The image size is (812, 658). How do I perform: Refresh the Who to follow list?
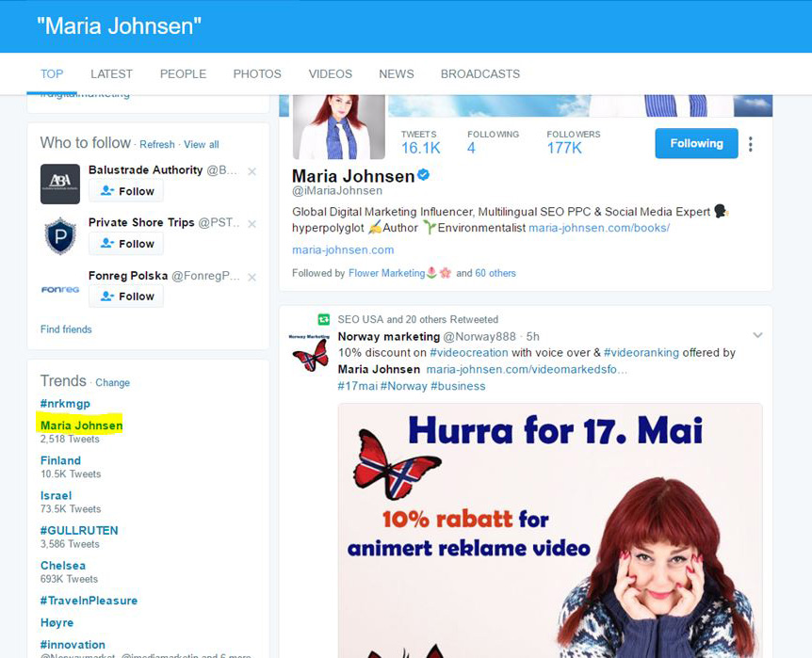coord(157,144)
